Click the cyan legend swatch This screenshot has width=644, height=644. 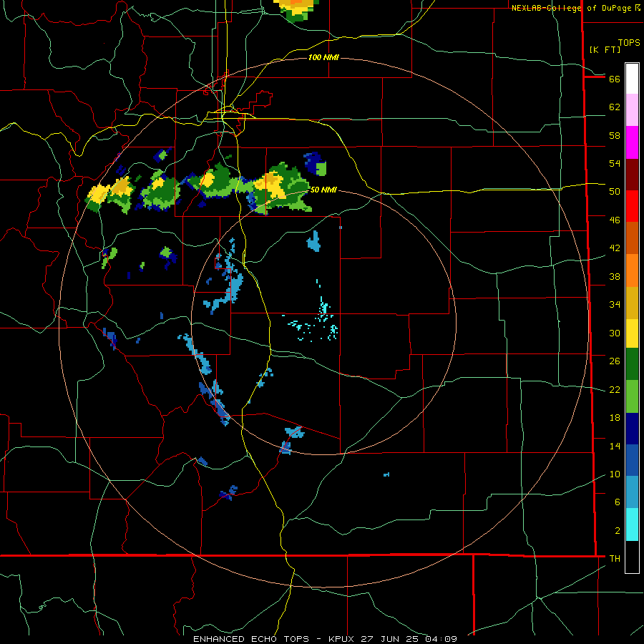click(x=632, y=525)
